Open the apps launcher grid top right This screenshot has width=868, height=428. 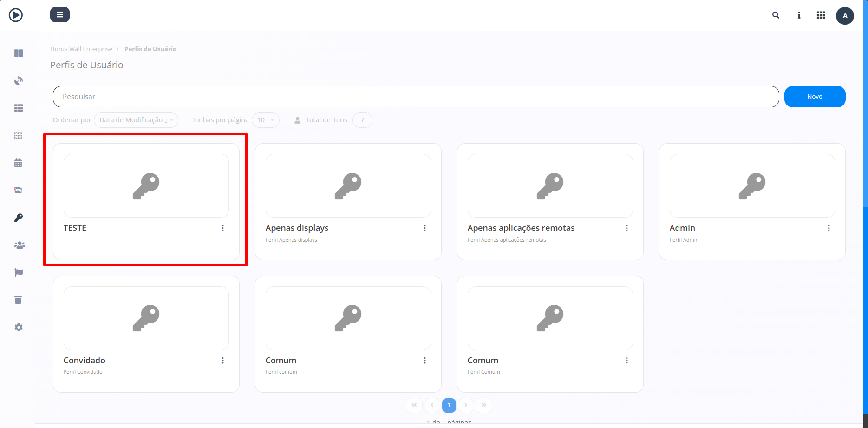[821, 15]
